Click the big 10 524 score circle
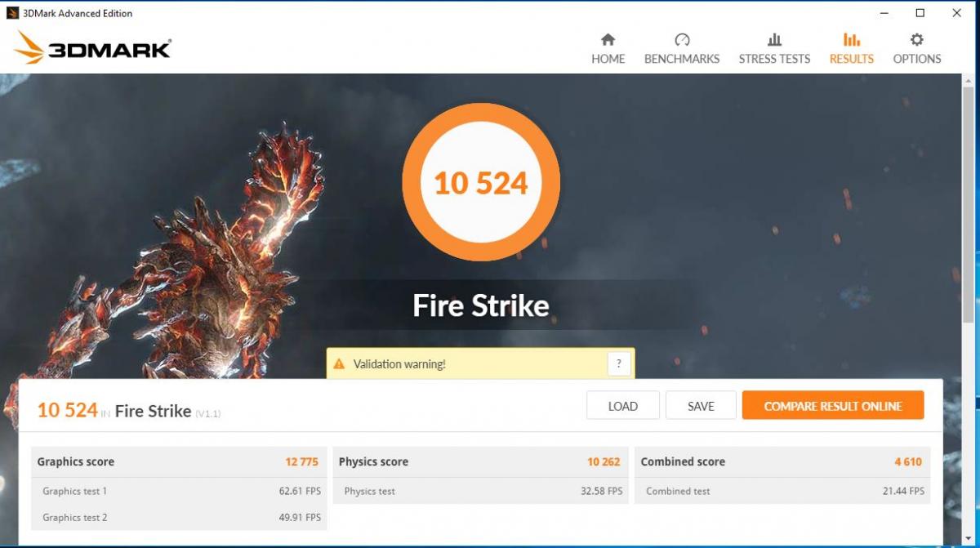This screenshot has width=980, height=548. (481, 182)
